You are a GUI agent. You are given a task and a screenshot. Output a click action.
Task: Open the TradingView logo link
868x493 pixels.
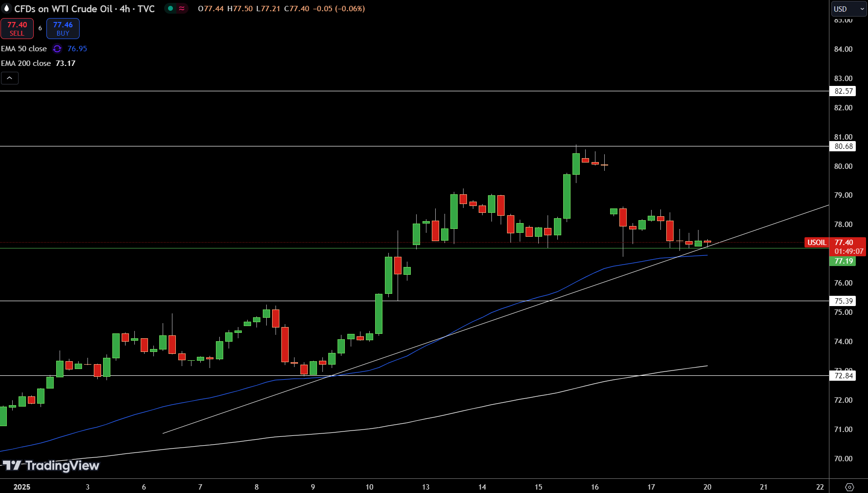50,466
